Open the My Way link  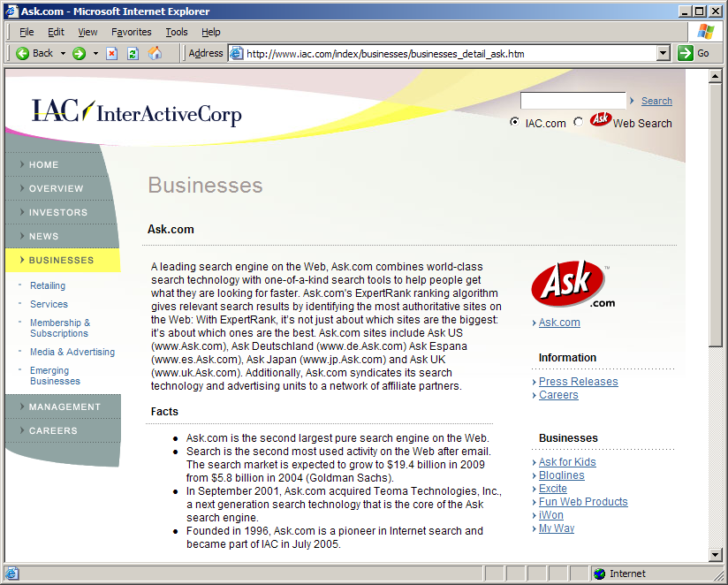pos(557,528)
